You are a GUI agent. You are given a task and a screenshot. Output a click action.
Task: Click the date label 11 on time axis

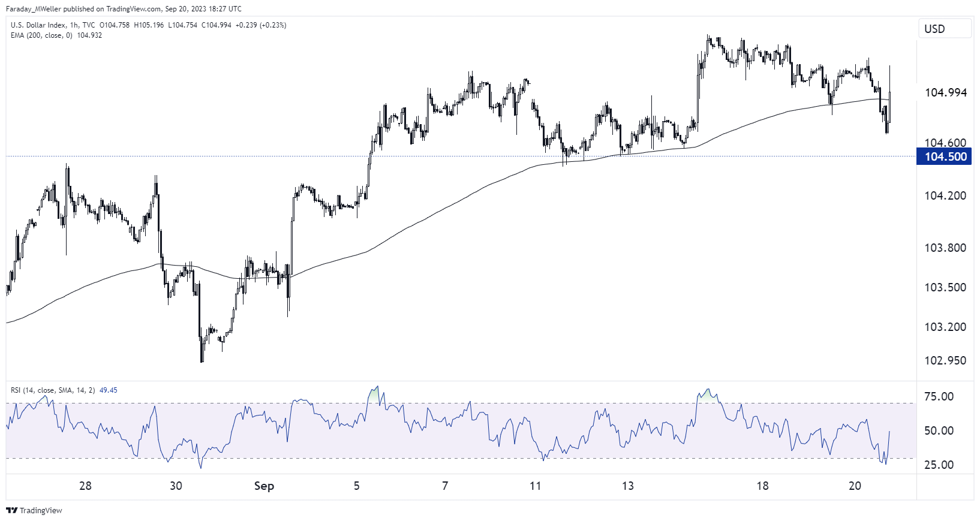coord(535,486)
